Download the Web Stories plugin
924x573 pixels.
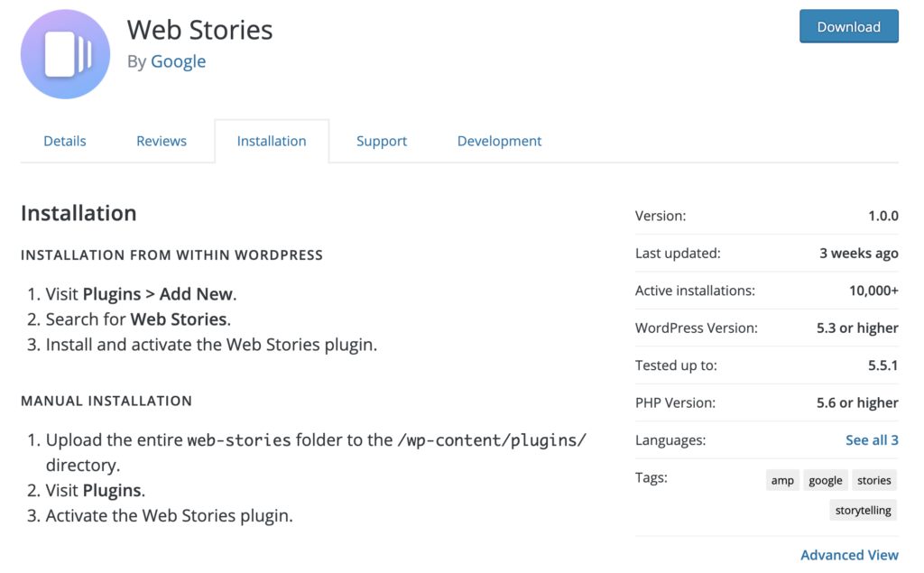pos(848,26)
